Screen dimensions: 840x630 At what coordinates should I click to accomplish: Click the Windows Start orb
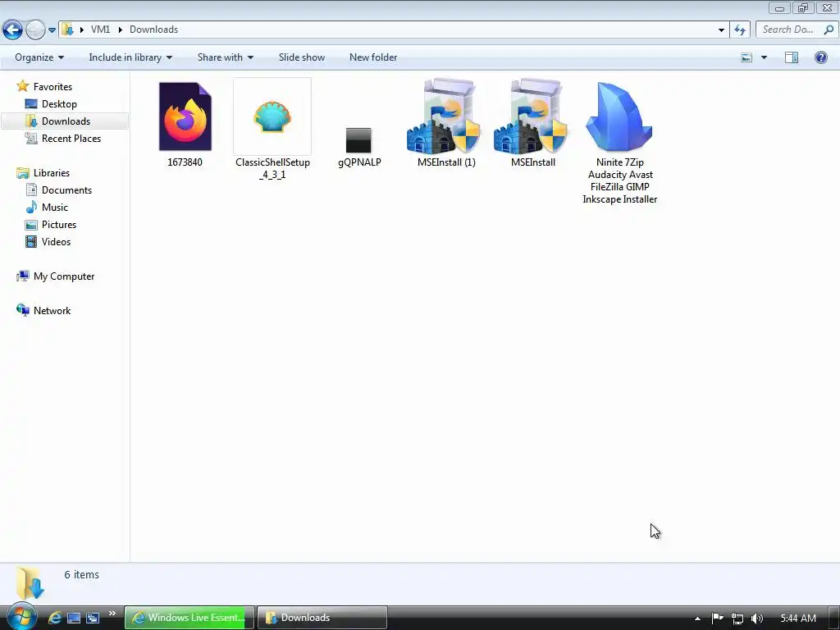click(21, 617)
